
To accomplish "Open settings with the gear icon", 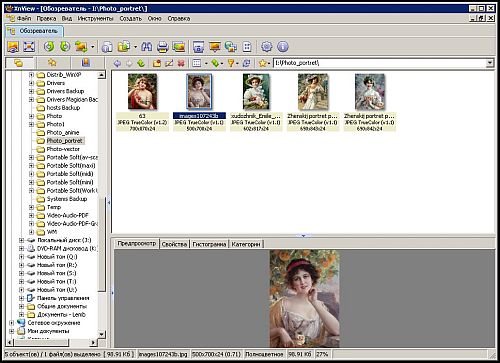I will 266,47.
